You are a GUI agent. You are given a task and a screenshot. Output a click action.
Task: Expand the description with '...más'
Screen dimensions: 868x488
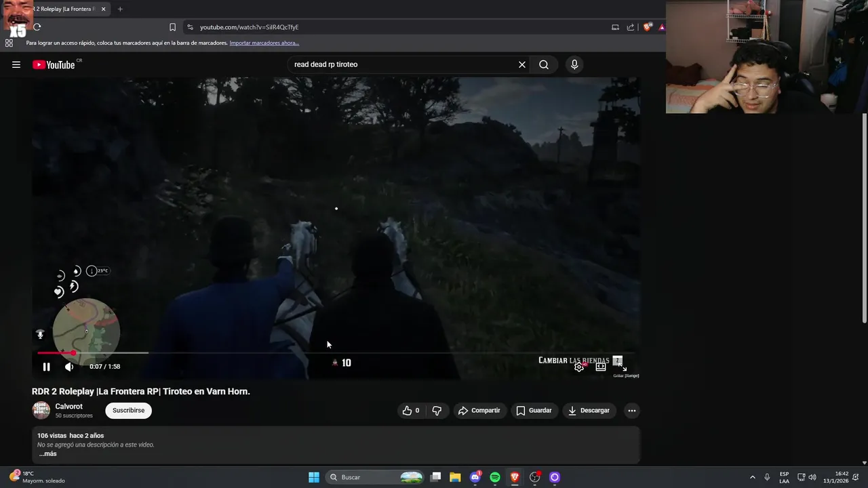(x=47, y=454)
